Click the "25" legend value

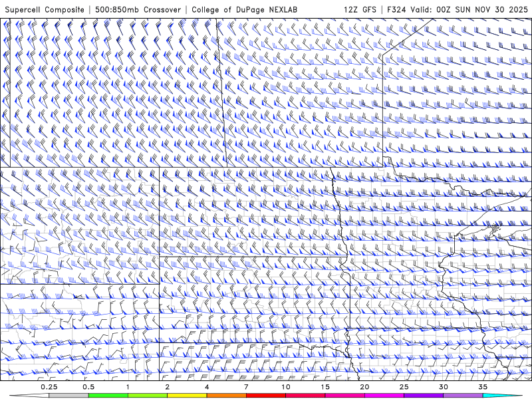click(404, 387)
